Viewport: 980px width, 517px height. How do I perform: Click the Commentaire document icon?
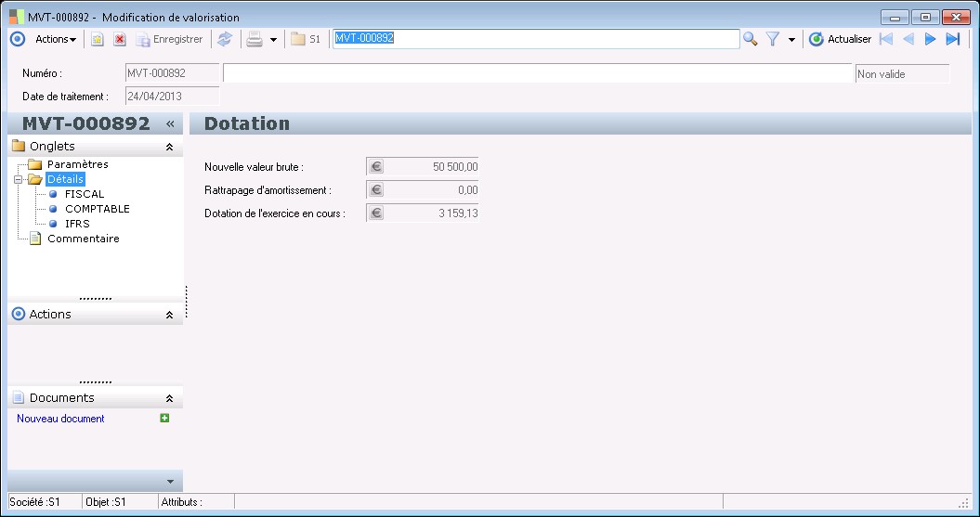(35, 239)
